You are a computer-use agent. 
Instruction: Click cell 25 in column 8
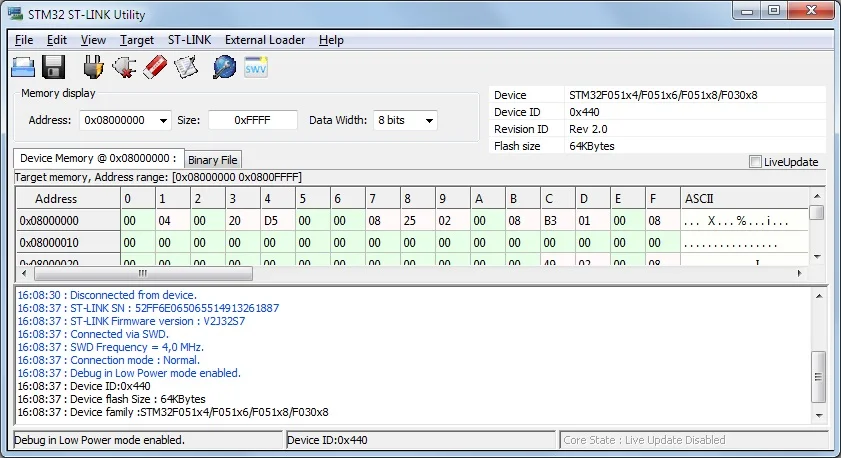click(x=418, y=220)
